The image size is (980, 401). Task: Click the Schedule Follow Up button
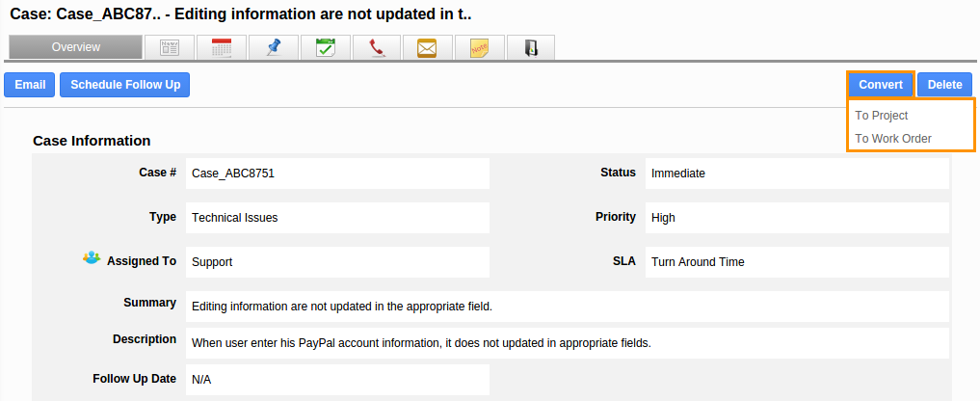(x=125, y=85)
